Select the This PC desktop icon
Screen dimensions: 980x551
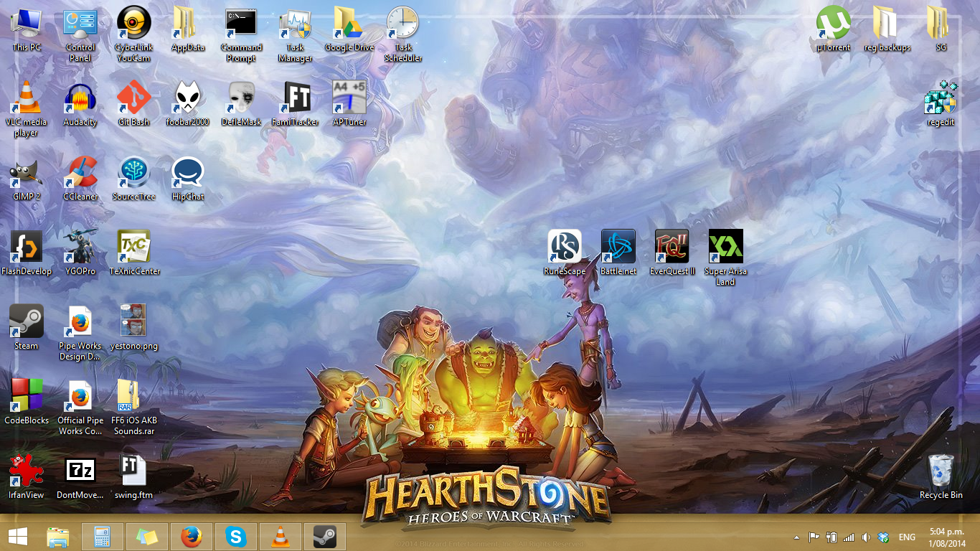[27, 29]
